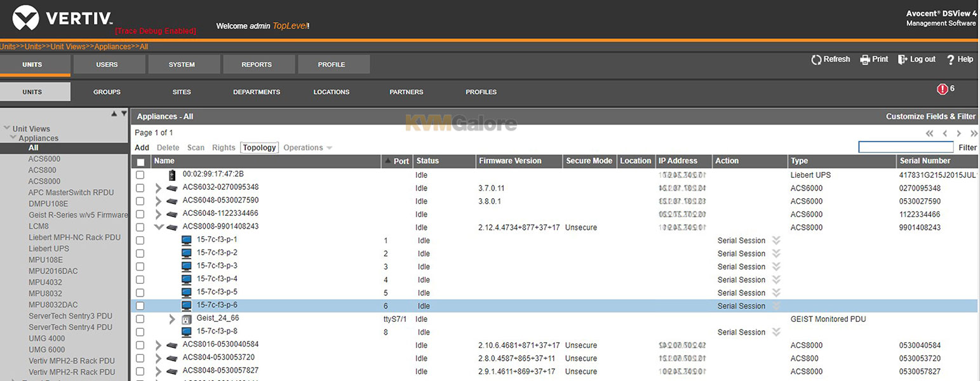Check the box for ACS8016-0530040584

pos(140,345)
